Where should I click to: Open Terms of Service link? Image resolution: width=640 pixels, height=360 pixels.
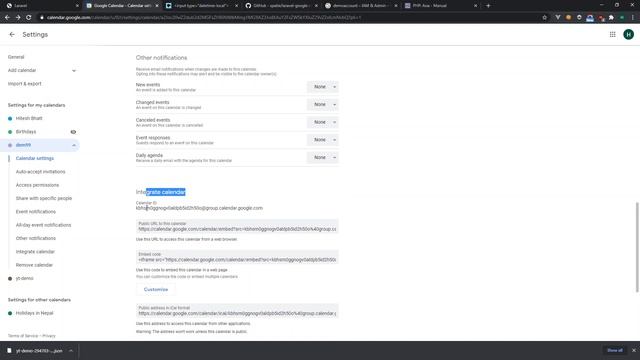point(23,336)
